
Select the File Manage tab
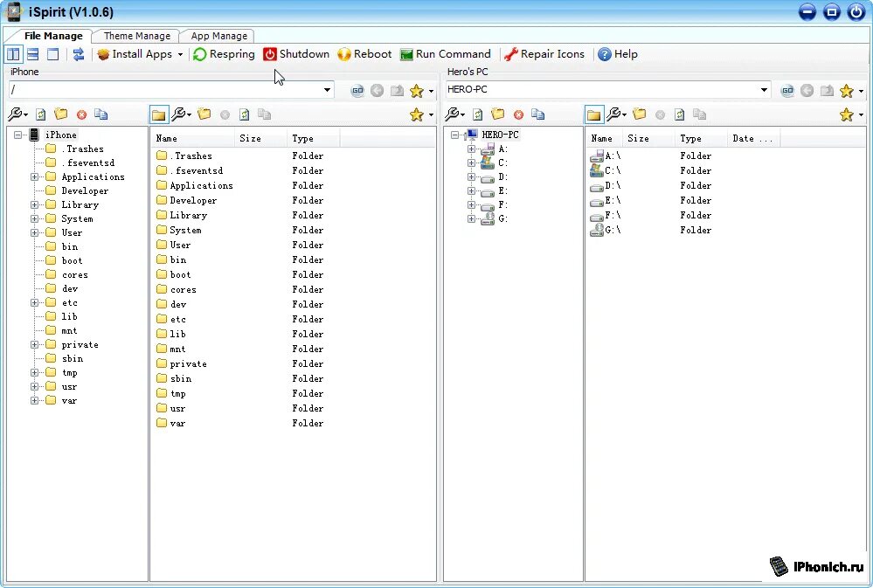53,36
